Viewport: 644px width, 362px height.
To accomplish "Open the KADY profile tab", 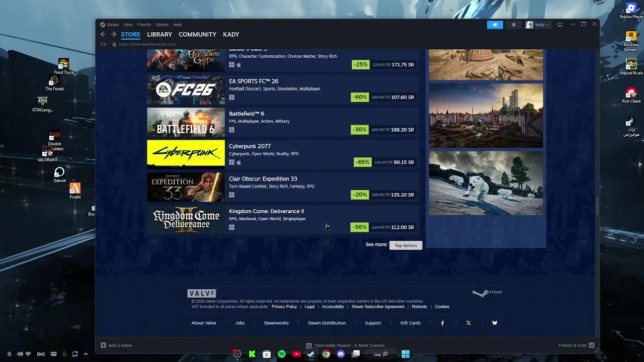I will coord(231,34).
